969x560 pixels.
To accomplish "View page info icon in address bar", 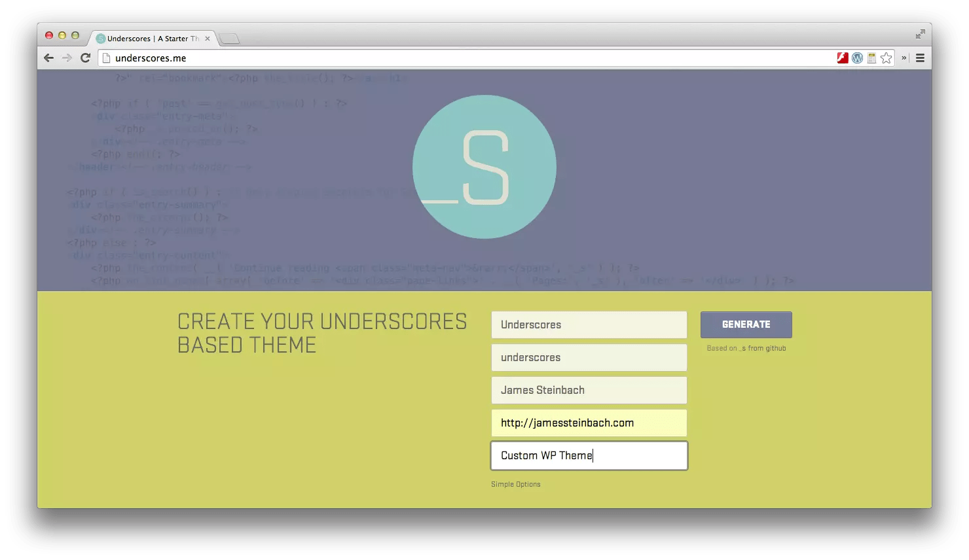I will click(107, 58).
